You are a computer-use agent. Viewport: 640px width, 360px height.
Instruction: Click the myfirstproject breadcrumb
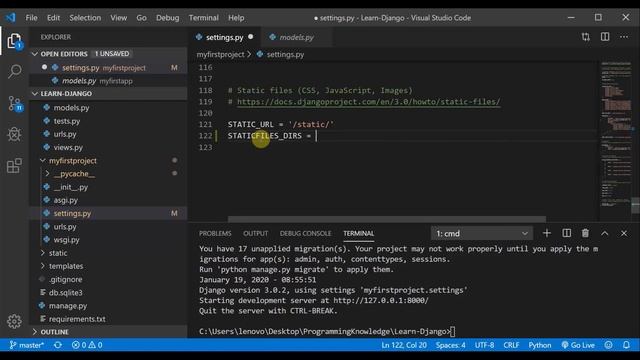click(220, 54)
